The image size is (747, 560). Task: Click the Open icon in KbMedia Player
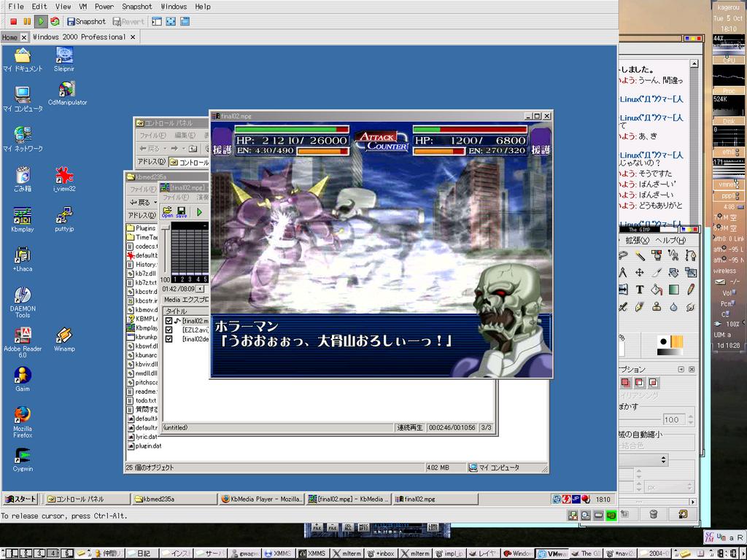(167, 212)
